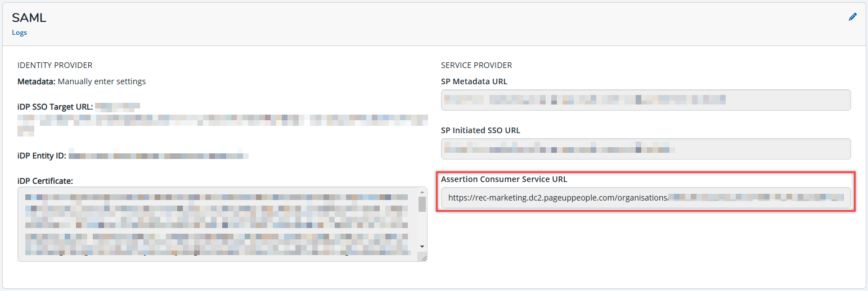The width and height of the screenshot is (868, 291).
Task: Click the Assertion Consumer Service URL field
Action: 645,198
